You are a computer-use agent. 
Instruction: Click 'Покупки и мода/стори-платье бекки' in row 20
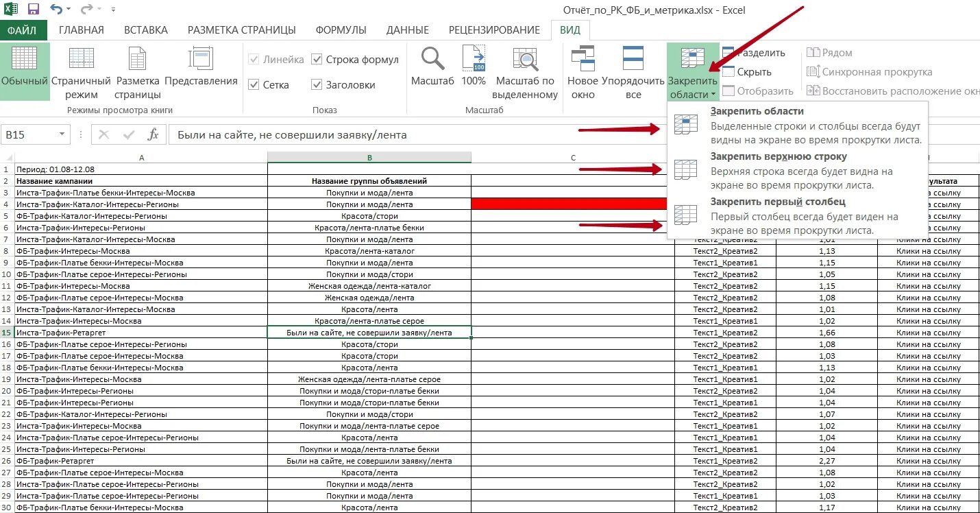(x=369, y=391)
